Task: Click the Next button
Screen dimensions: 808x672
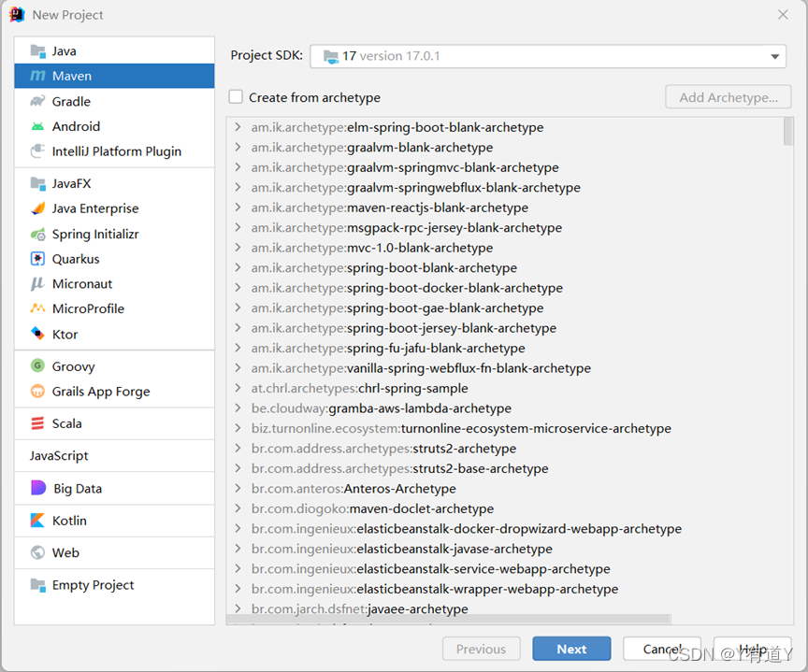Action: click(x=571, y=649)
